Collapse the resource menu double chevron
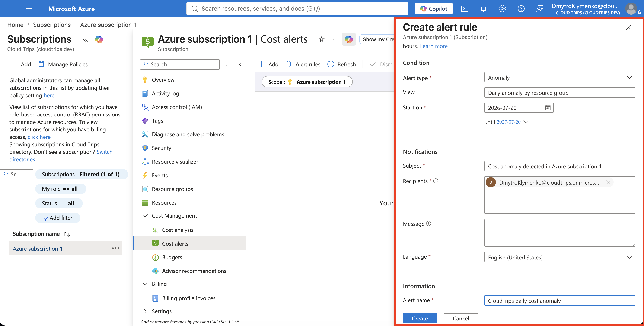This screenshot has width=644, height=326. click(239, 64)
